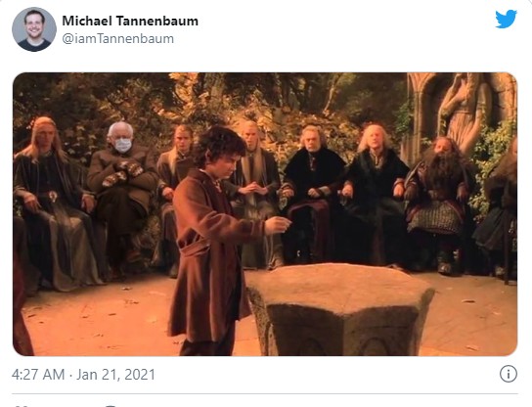Click the Jan 21, 2021 date text
The height and width of the screenshot is (407, 532).
[116, 375]
